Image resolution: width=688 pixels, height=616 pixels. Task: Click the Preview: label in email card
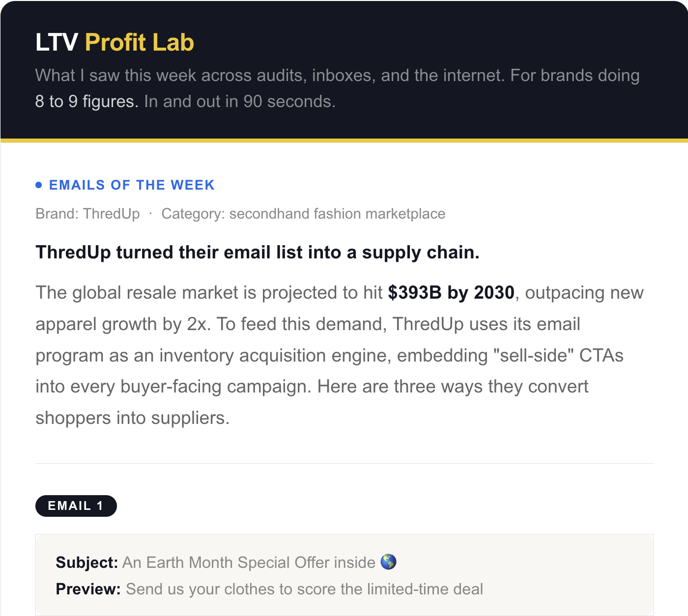click(x=88, y=589)
